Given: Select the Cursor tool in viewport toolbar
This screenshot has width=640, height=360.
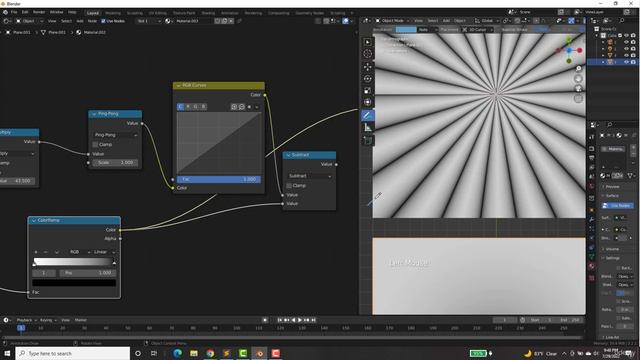Looking at the screenshot, I should 368,54.
